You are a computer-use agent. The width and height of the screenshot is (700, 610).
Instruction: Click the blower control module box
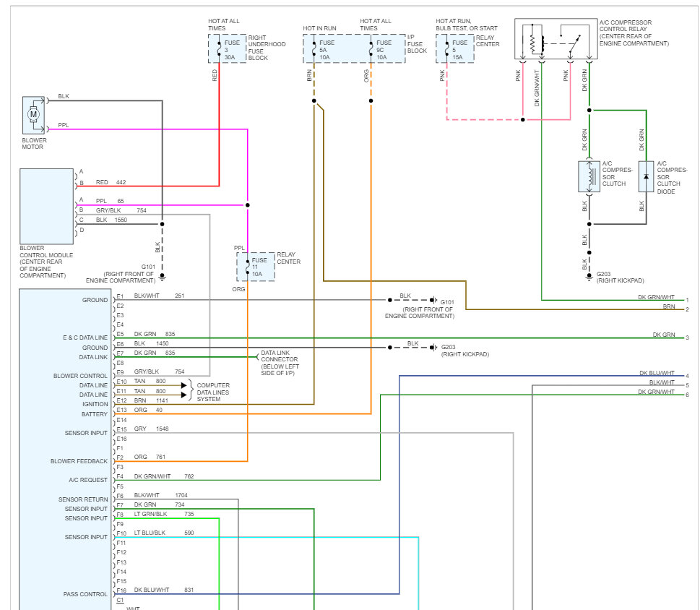click(46, 206)
